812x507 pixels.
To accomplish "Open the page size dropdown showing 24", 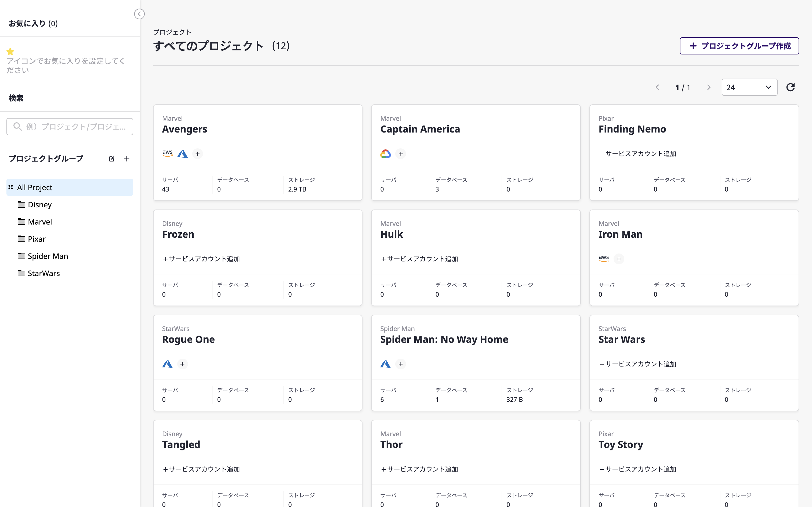I will point(749,87).
